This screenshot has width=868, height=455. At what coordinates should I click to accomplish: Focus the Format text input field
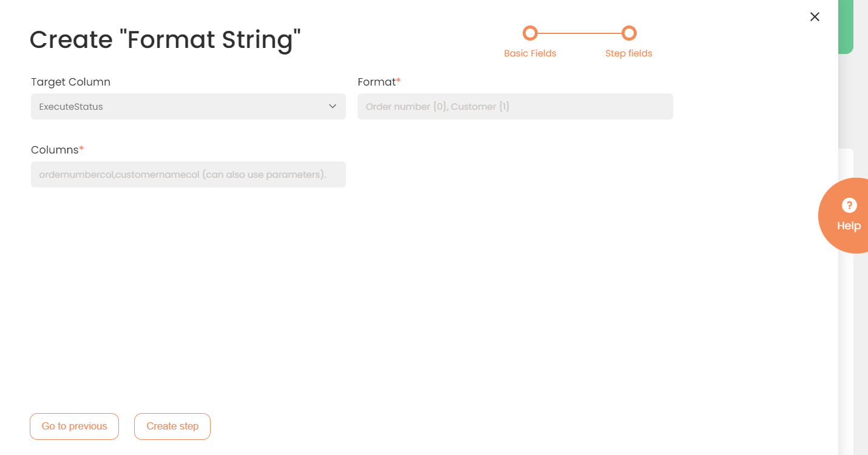pos(515,106)
